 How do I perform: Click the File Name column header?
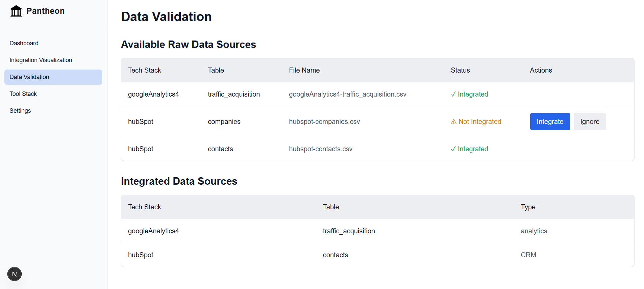click(304, 70)
